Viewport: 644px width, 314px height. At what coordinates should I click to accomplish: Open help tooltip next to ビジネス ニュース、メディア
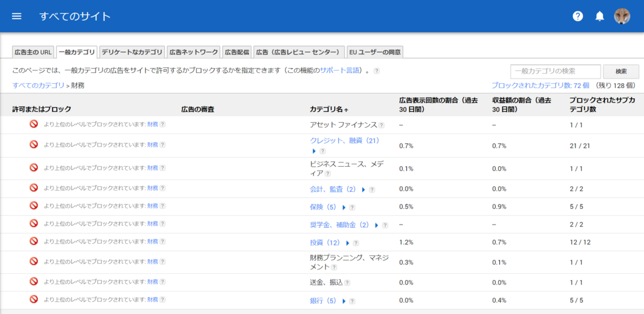[x=327, y=174]
